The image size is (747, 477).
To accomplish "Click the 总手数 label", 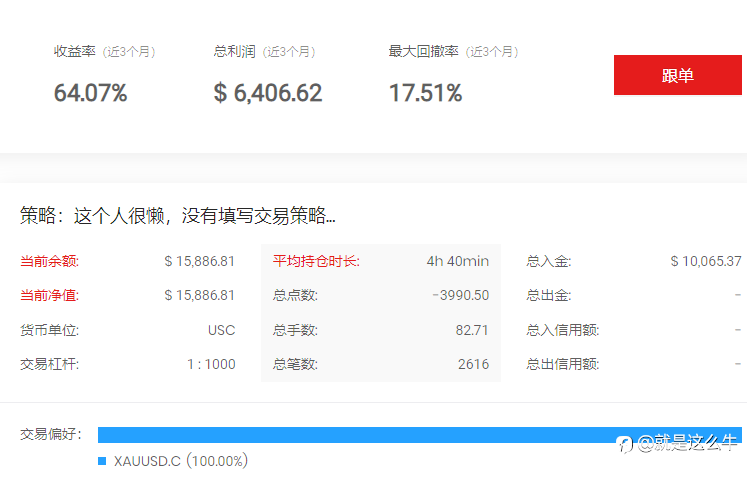I will [x=295, y=330].
